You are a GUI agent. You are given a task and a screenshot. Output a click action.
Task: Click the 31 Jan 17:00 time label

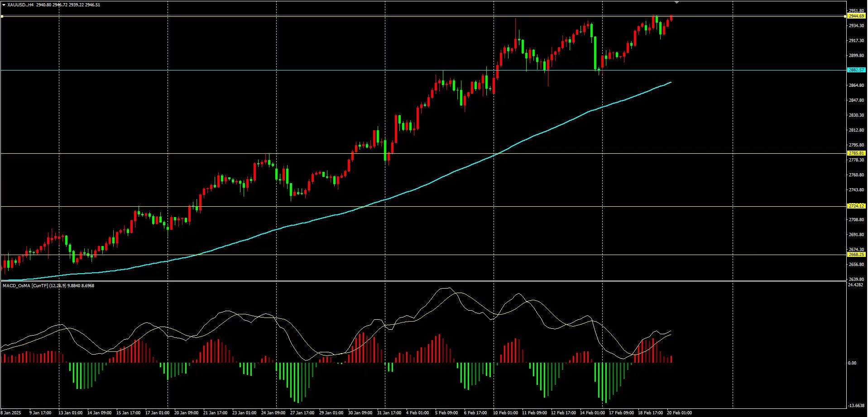pyautogui.click(x=389, y=413)
